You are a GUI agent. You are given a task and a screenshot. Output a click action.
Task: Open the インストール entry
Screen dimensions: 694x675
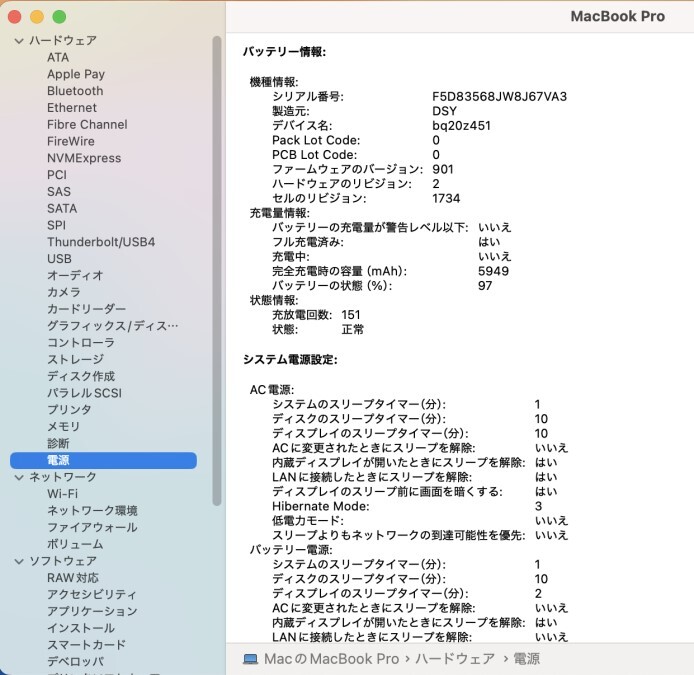point(81,629)
